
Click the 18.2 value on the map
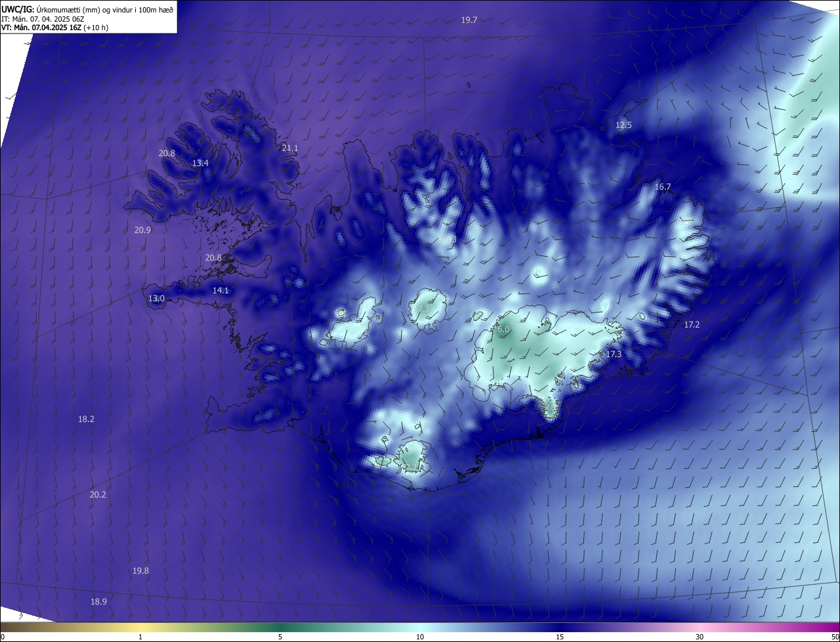tap(86, 419)
